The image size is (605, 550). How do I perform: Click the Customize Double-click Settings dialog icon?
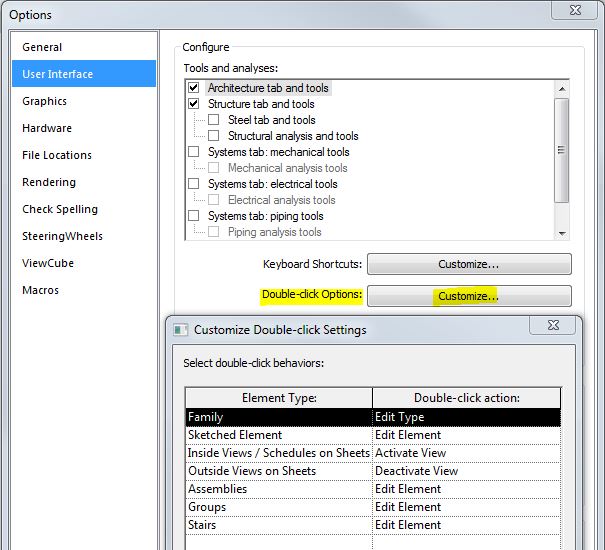click(x=180, y=330)
